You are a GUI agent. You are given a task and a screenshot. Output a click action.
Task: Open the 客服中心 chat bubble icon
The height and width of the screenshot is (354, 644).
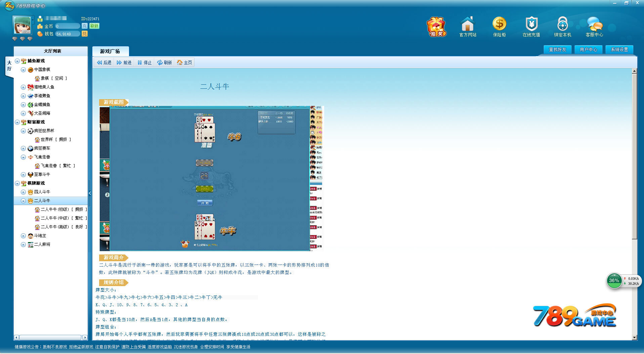(594, 27)
